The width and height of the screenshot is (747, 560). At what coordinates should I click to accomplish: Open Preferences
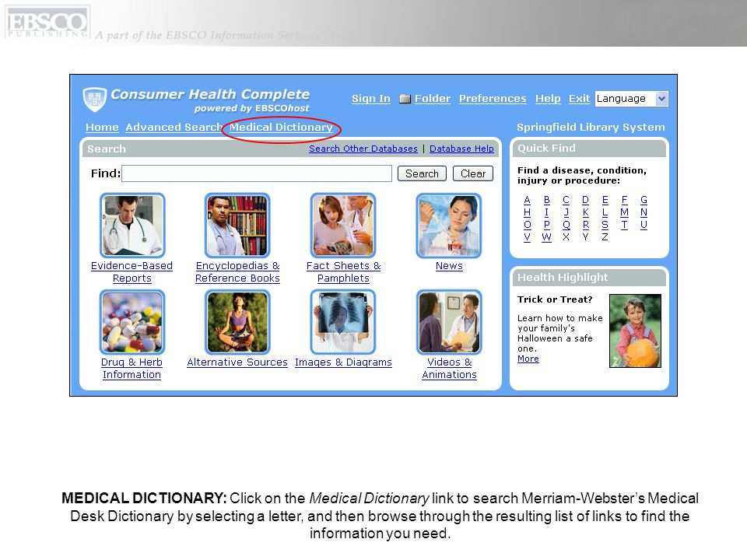[493, 99]
